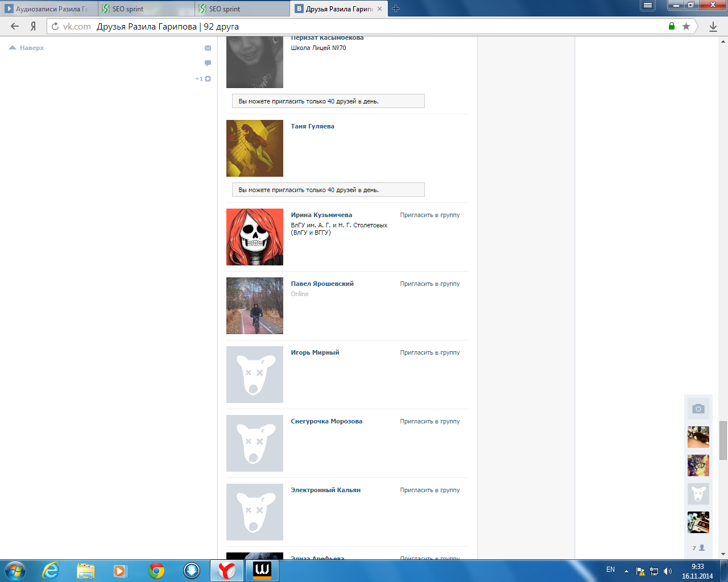728x582 pixels.
Task: Click the scrollbar down arrow
Action: coord(723,554)
